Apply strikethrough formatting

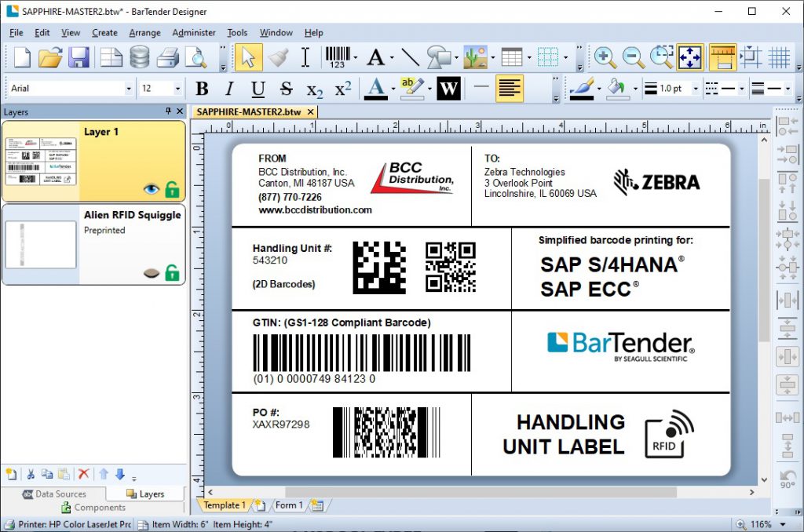(287, 89)
